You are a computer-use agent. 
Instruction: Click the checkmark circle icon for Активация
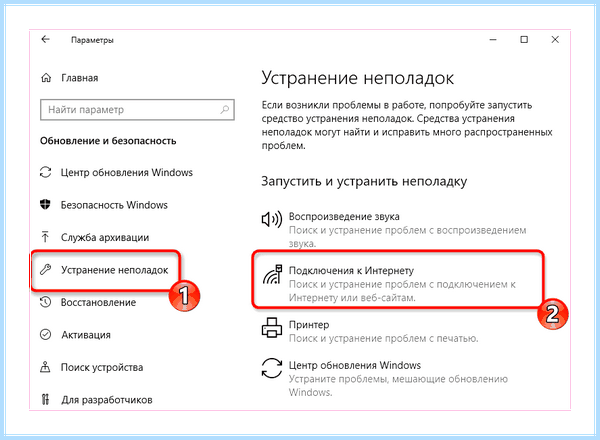click(46, 335)
